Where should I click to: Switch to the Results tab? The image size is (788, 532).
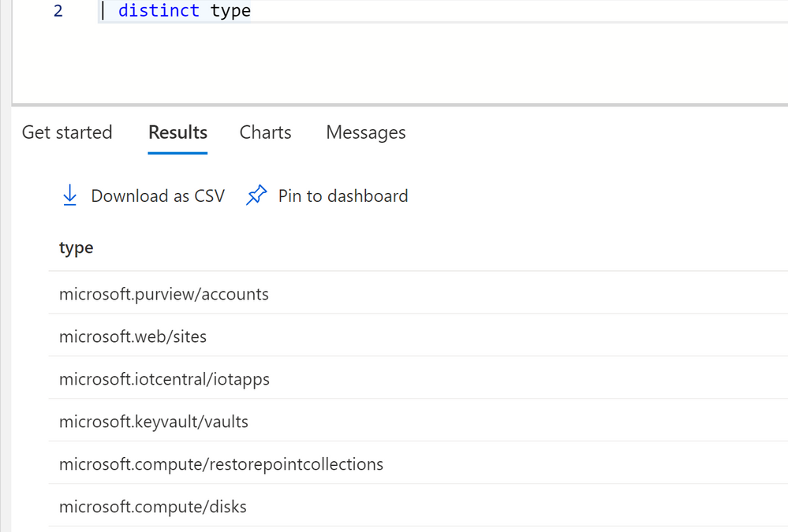(178, 132)
